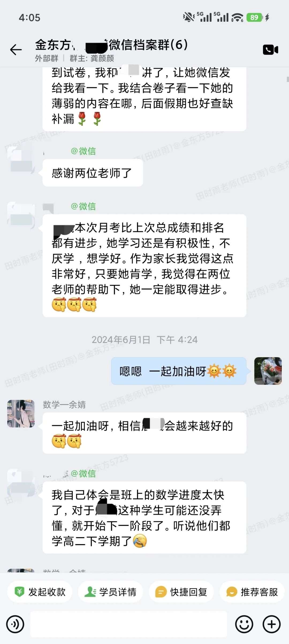The height and width of the screenshot is (644, 289).
Task: Switch to voice input with the sound-wave icon
Action: click(x=15, y=624)
